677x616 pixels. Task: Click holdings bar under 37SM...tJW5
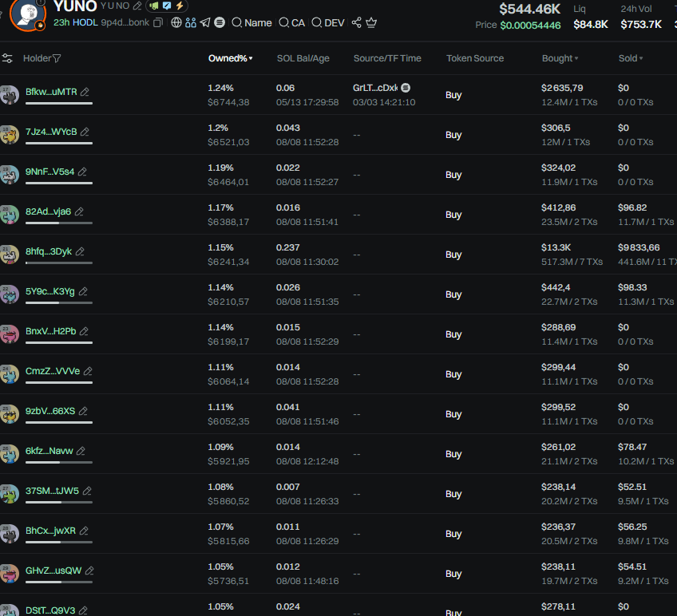59,502
